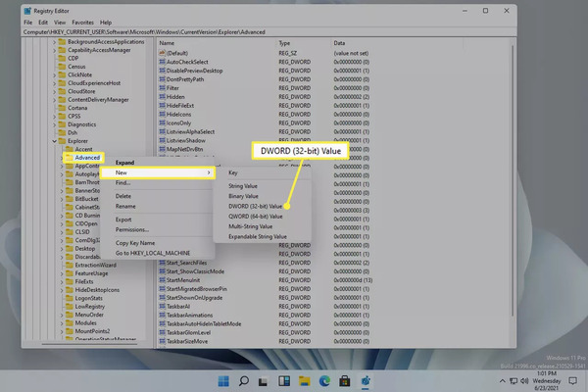
Task: Expand the ContentDeliveryManager key
Action: coord(54,100)
